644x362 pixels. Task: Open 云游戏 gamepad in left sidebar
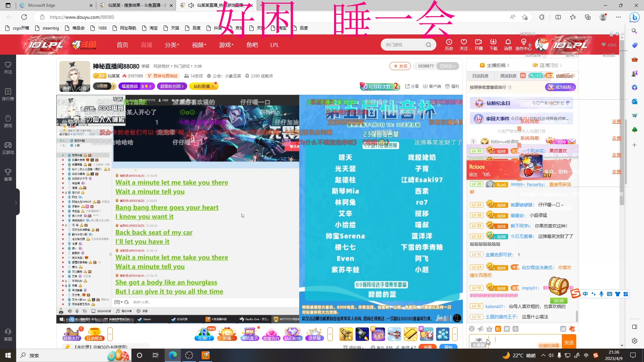tap(8, 148)
